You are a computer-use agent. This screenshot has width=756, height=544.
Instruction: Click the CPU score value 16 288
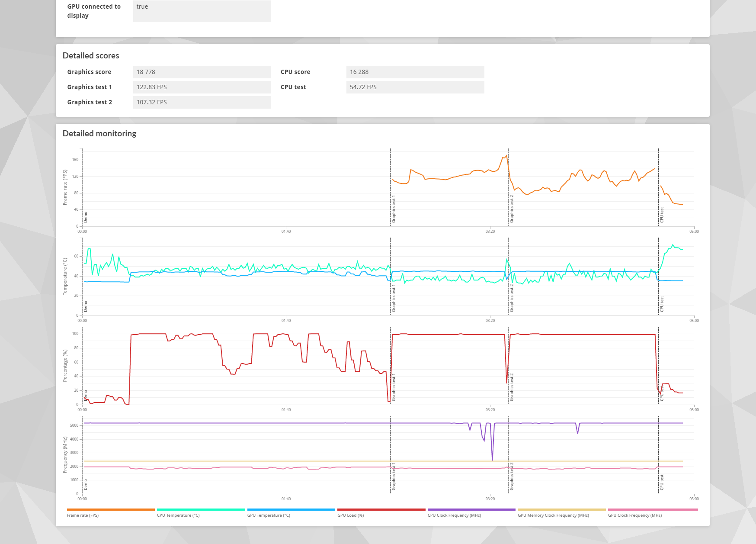pyautogui.click(x=415, y=72)
